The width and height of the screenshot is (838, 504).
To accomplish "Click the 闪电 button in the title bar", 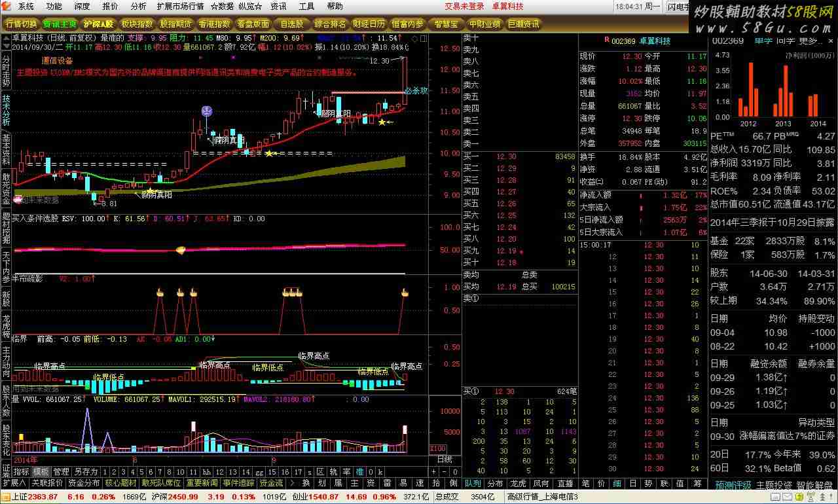I will pyautogui.click(x=678, y=7).
